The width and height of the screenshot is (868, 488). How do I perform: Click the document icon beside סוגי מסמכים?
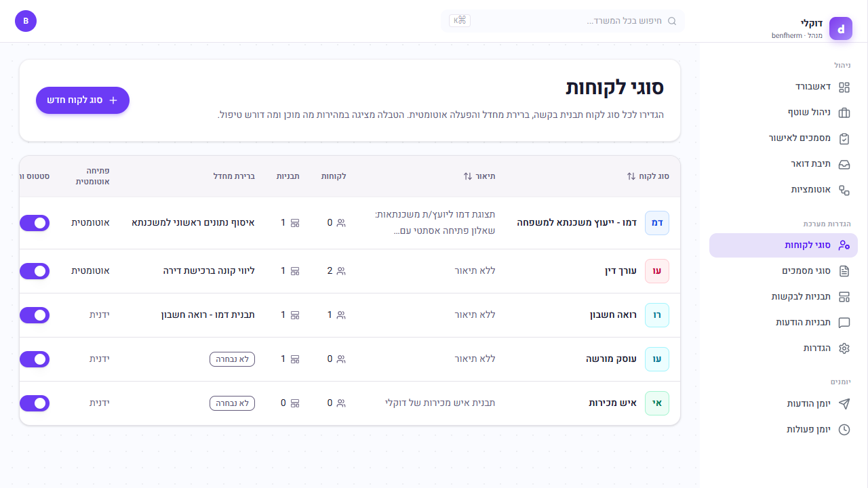(844, 271)
